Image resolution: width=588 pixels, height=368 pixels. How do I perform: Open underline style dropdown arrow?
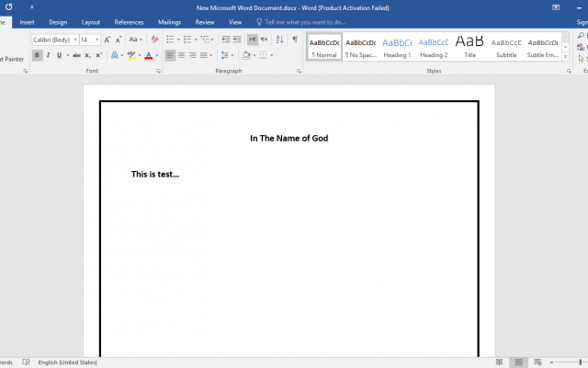[67, 55]
